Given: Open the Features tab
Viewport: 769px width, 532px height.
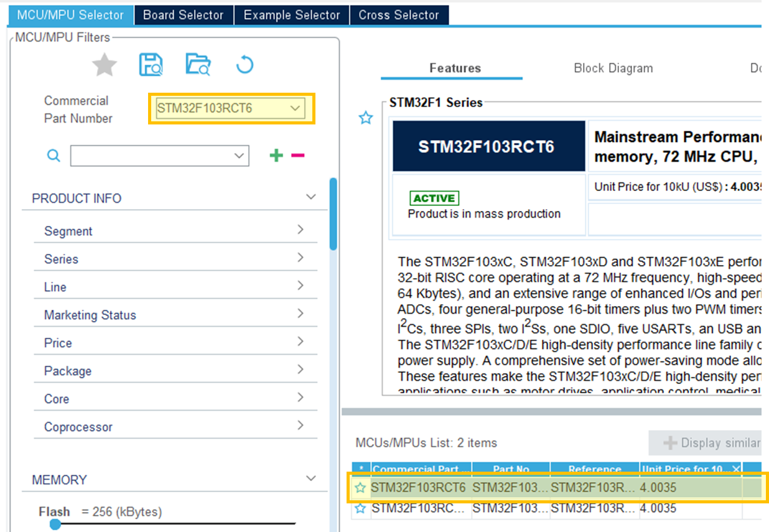Looking at the screenshot, I should tap(455, 68).
